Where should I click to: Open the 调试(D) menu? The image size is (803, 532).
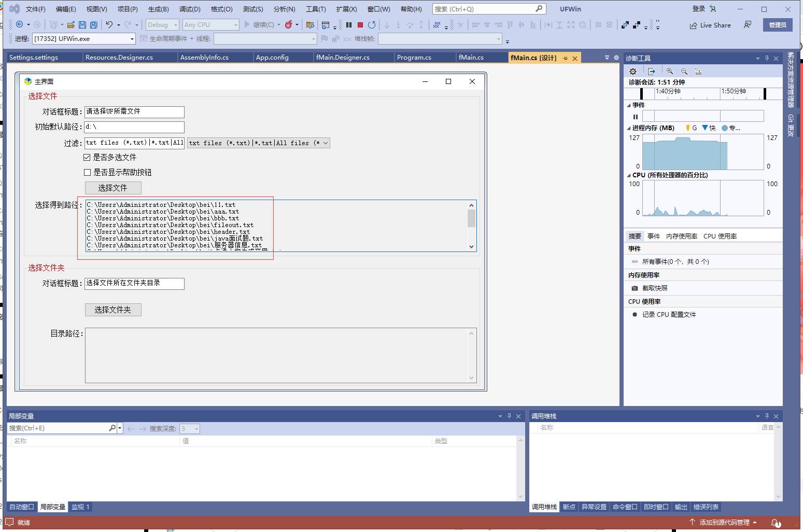(x=190, y=9)
